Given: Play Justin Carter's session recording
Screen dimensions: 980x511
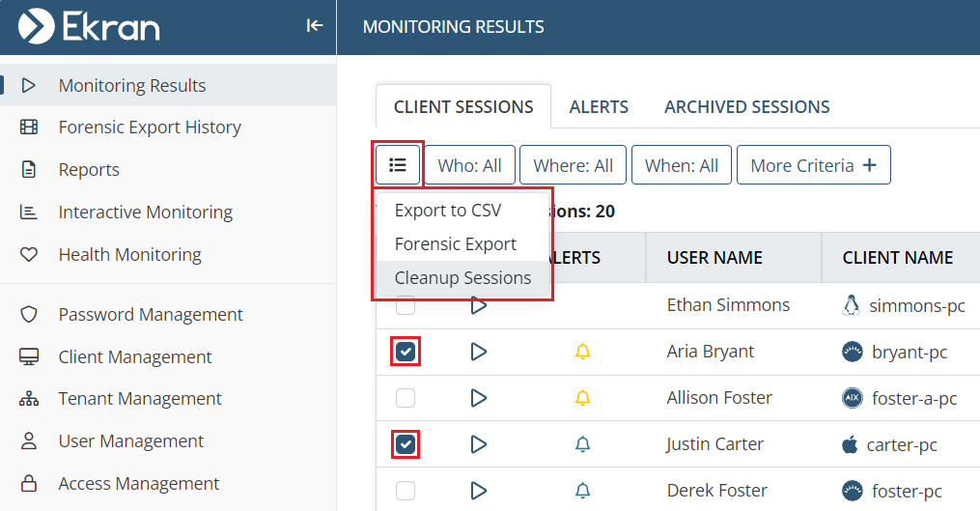Looking at the screenshot, I should click(478, 444).
